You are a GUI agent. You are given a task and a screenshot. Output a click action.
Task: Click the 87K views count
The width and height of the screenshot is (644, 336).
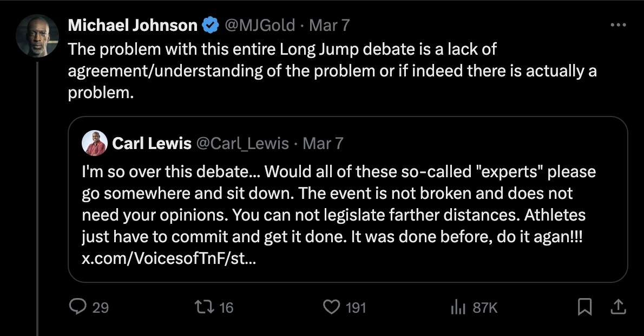point(485,308)
